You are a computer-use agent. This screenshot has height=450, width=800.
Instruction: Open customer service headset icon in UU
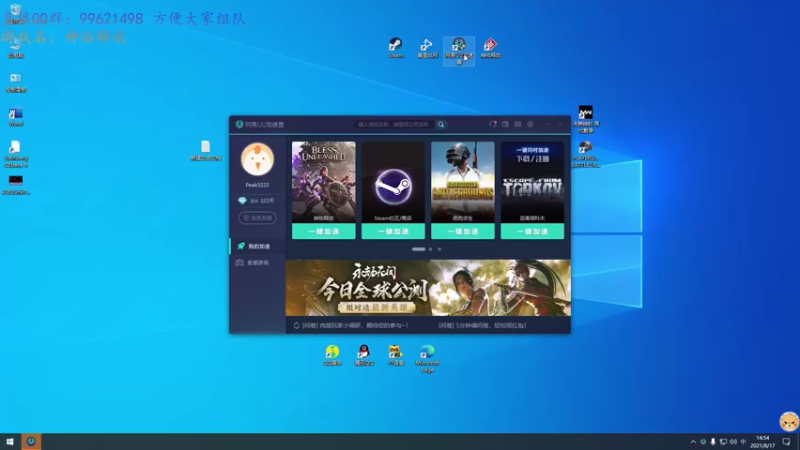(x=493, y=124)
